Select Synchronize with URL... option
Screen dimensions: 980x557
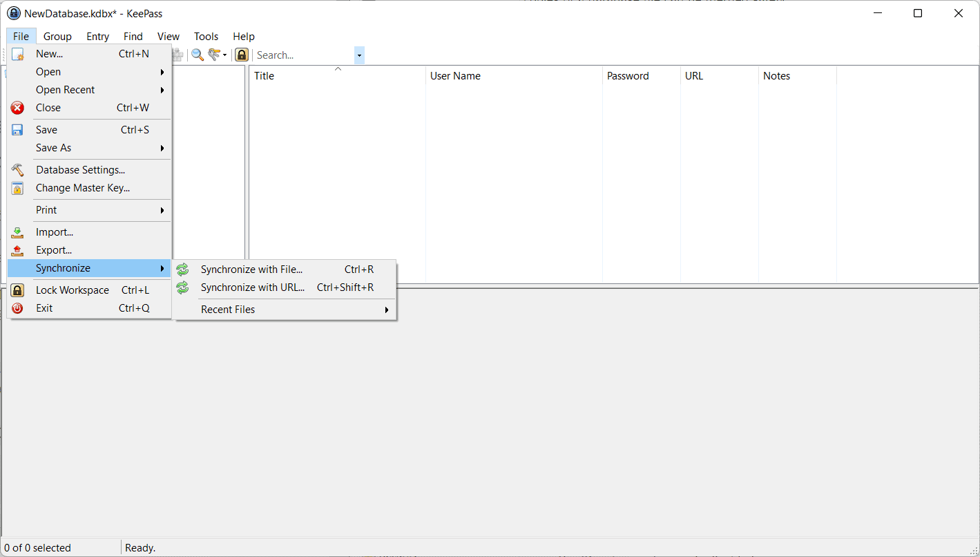point(285,287)
